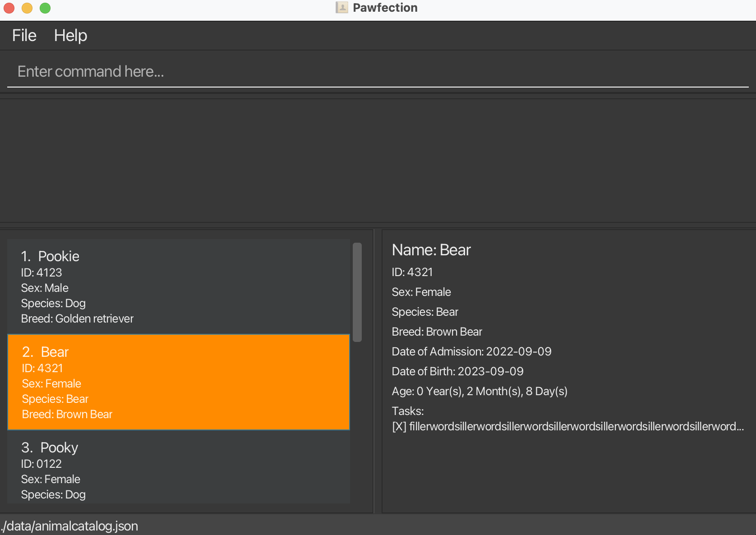Select the Pooky animal card
This screenshot has width=756, height=535.
point(179,467)
